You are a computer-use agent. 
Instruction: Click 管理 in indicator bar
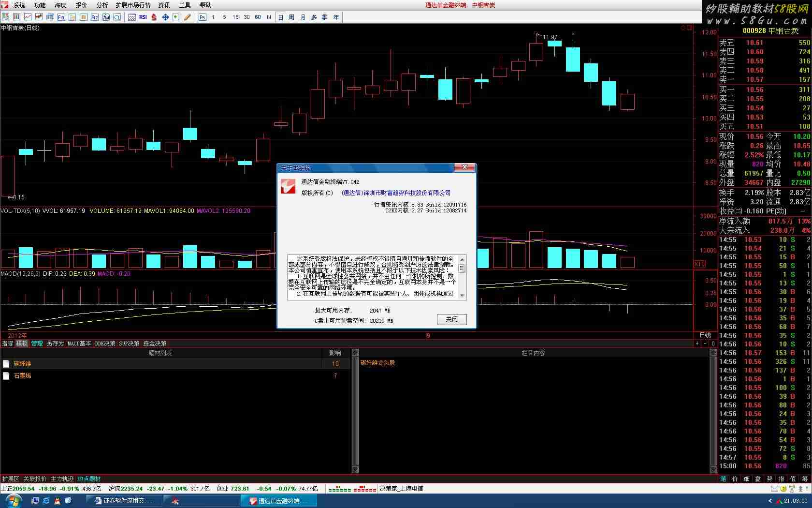[x=37, y=343]
